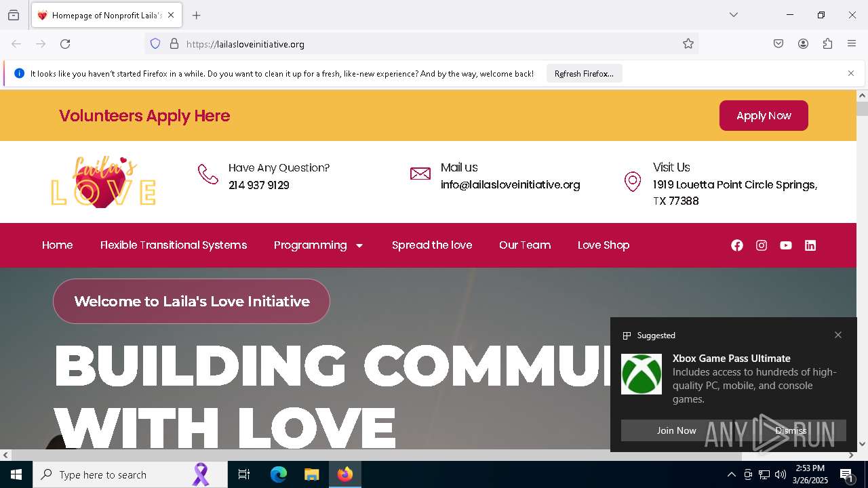
Task: Open notification center icon
Action: tap(848, 475)
